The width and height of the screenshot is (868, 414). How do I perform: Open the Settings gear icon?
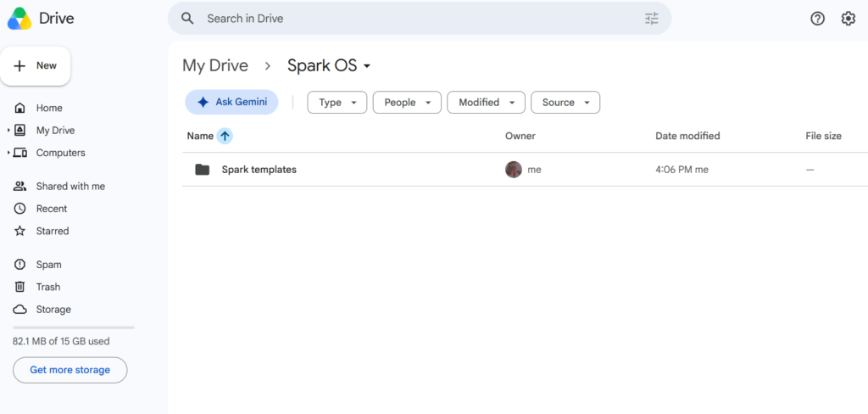(848, 19)
